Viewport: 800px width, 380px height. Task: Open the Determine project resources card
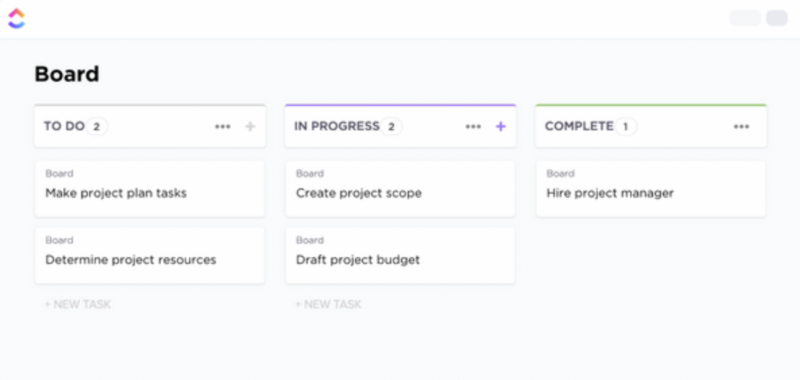coord(149,256)
